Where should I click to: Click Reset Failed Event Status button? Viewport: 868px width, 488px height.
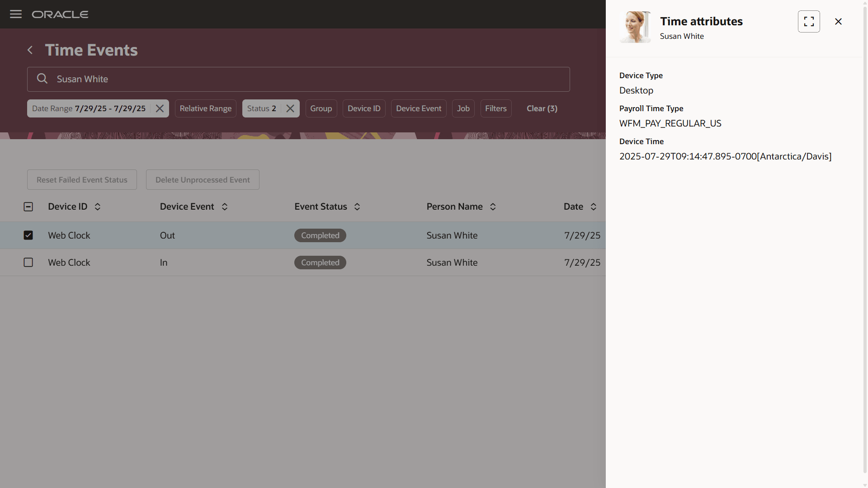click(82, 180)
